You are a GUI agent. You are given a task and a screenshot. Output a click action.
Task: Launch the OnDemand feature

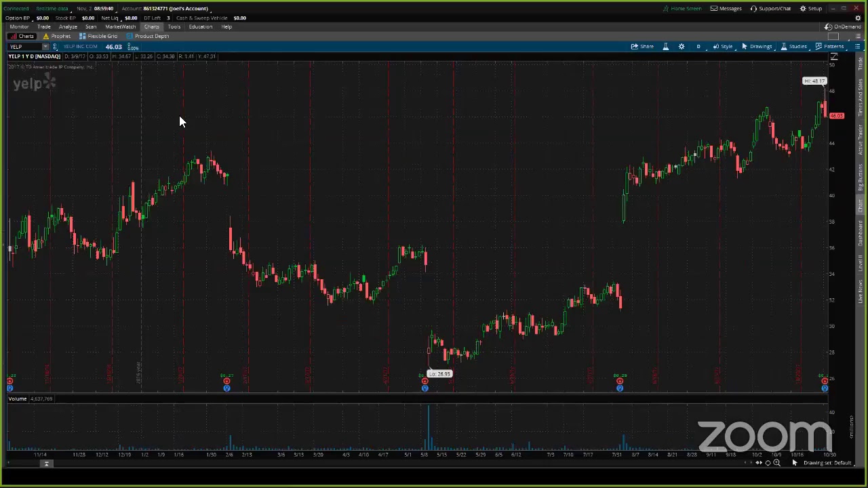pos(843,27)
